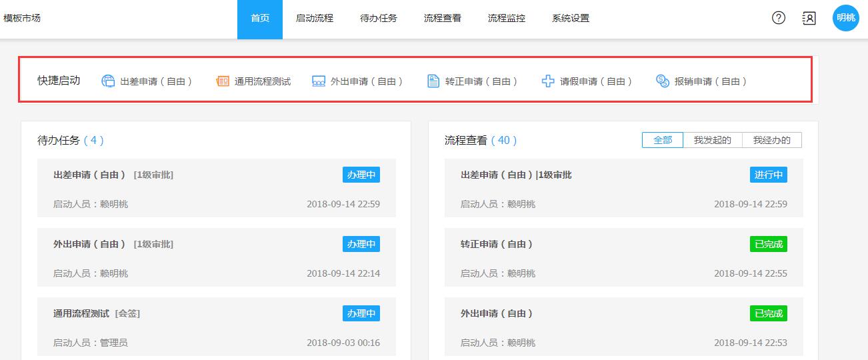Screen dimensions: 868x360
Task: Click 办理中 on 外出申请 pending task
Action: pos(361,244)
